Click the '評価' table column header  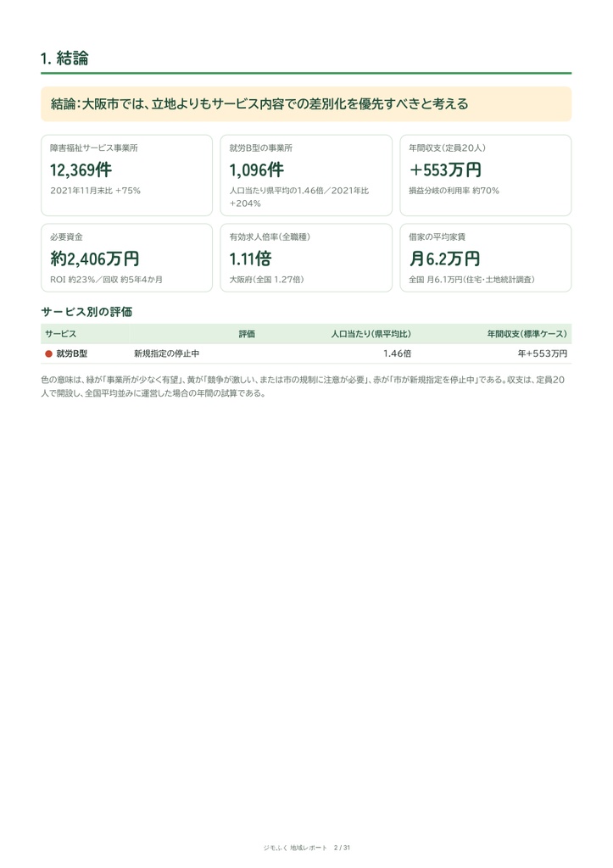pyautogui.click(x=247, y=334)
